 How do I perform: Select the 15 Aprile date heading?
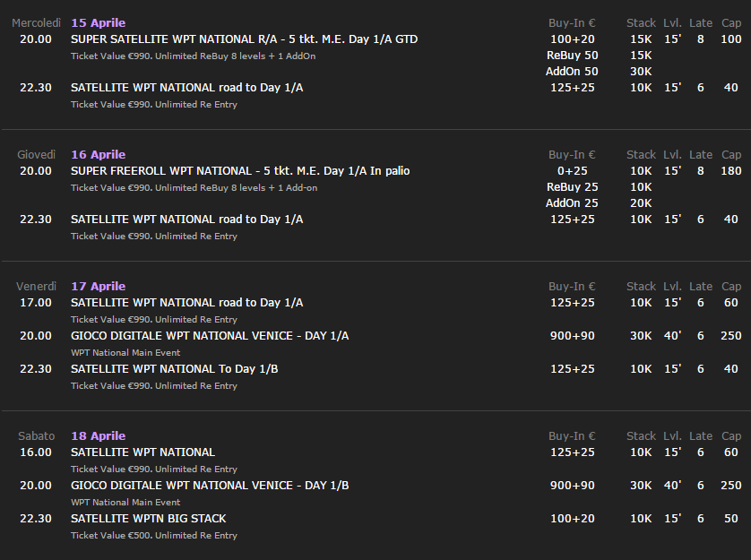pyautogui.click(x=99, y=23)
